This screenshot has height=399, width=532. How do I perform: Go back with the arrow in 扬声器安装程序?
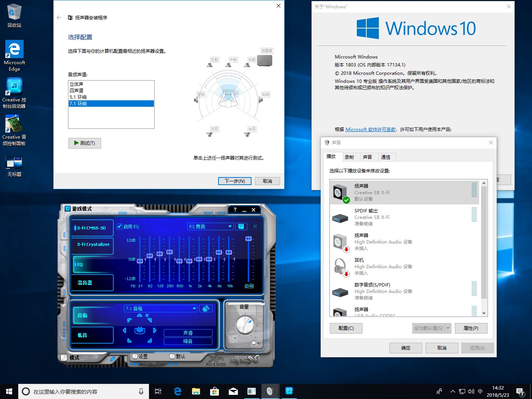tap(59, 17)
